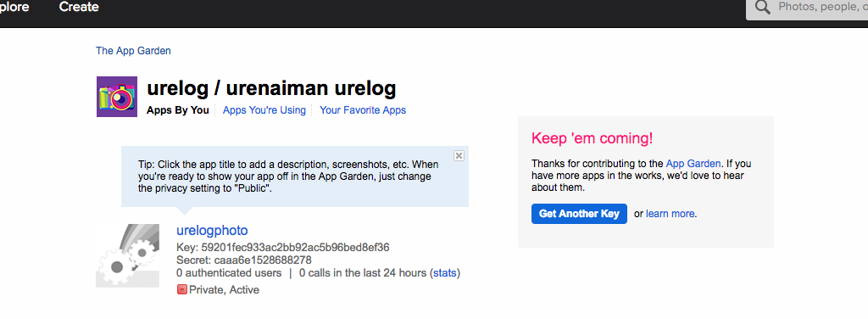Open App Garden link in sidebar text
Screen dimensions: 868x319
693,164
